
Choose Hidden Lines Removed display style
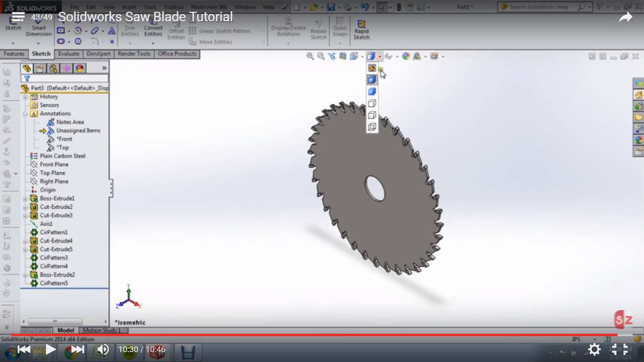pos(372,103)
